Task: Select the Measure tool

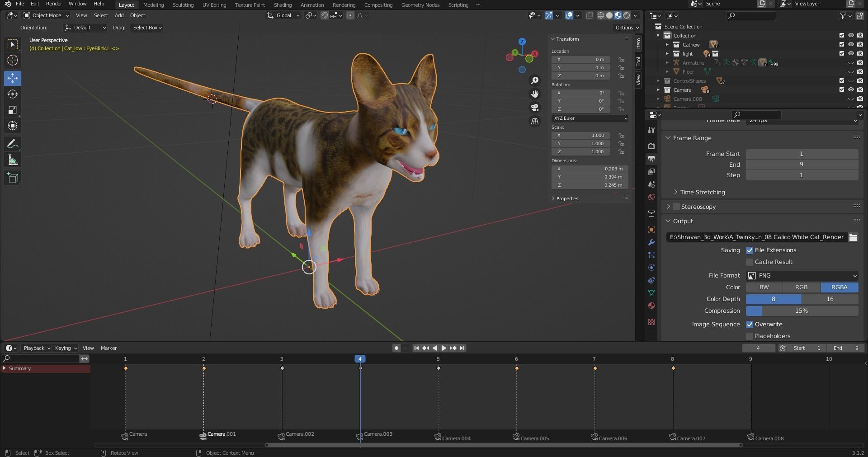Action: tap(13, 160)
